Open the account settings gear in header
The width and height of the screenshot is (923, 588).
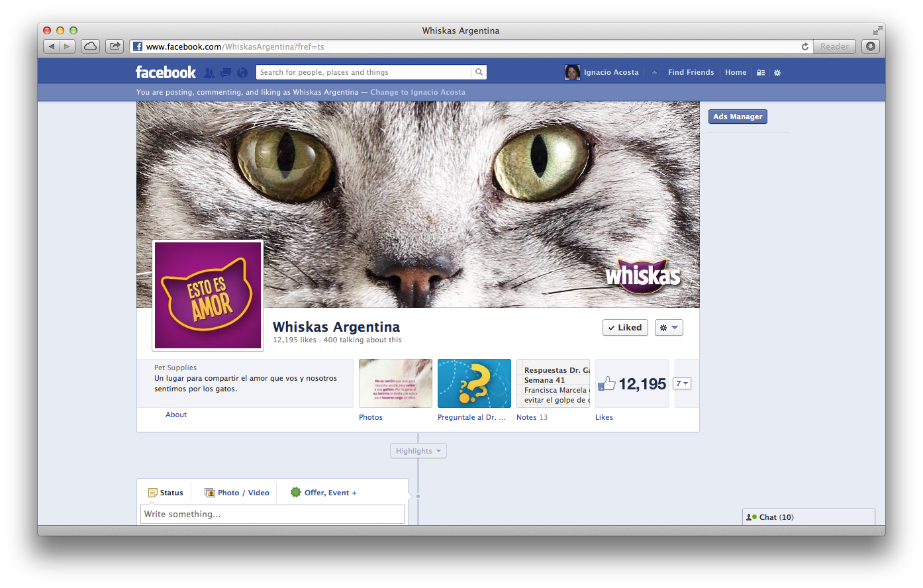point(777,73)
